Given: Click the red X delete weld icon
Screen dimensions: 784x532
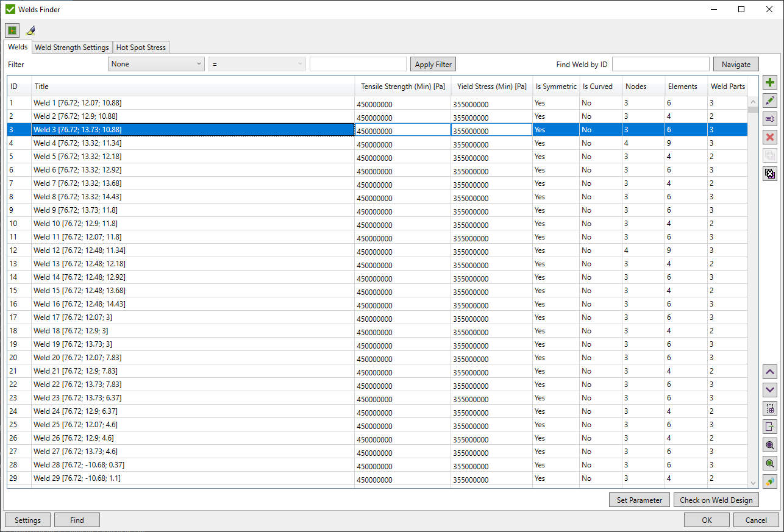Looking at the screenshot, I should click(770, 137).
